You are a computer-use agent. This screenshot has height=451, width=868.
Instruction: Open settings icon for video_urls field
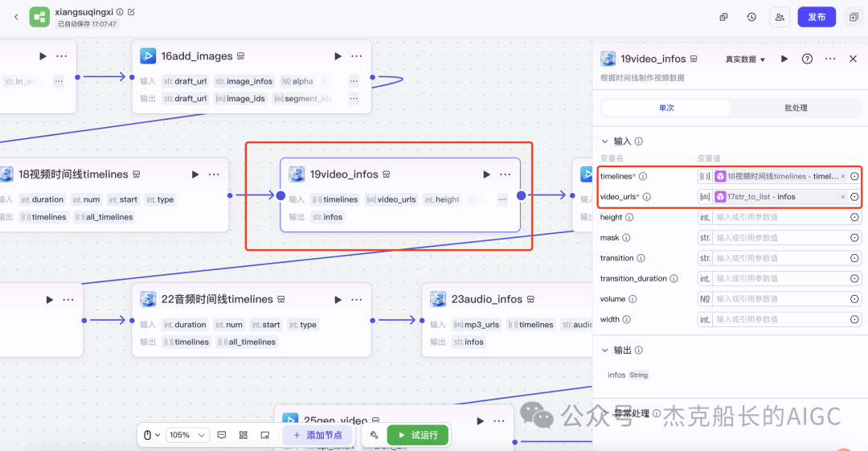pyautogui.click(x=854, y=197)
